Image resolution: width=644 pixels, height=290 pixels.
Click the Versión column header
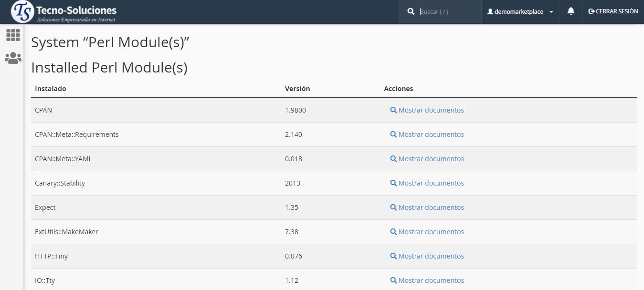[297, 89]
